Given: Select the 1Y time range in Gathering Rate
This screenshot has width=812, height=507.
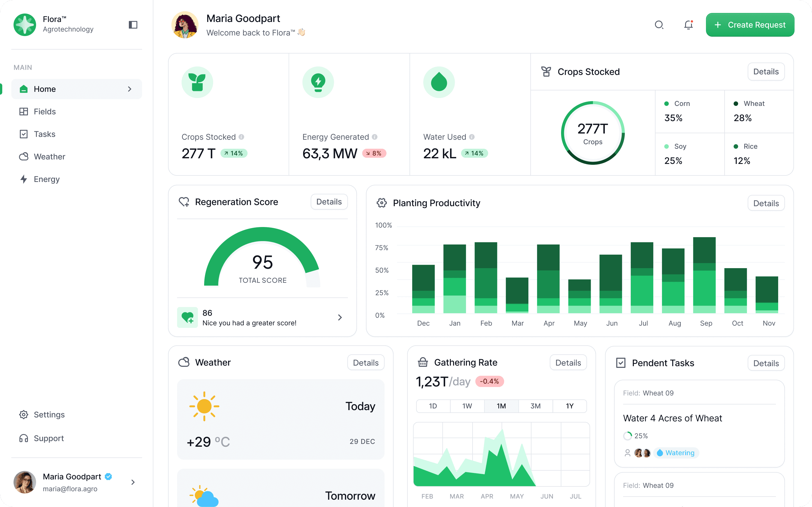Looking at the screenshot, I should [570, 406].
